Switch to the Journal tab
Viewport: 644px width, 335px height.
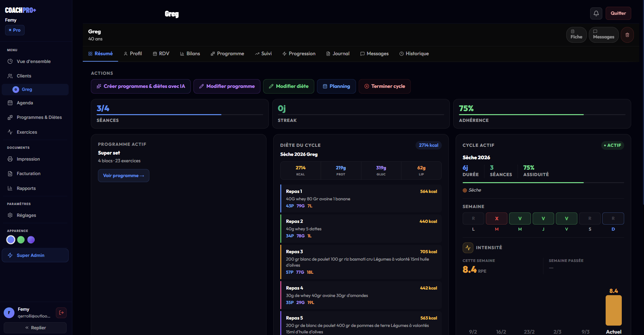pyautogui.click(x=338, y=54)
